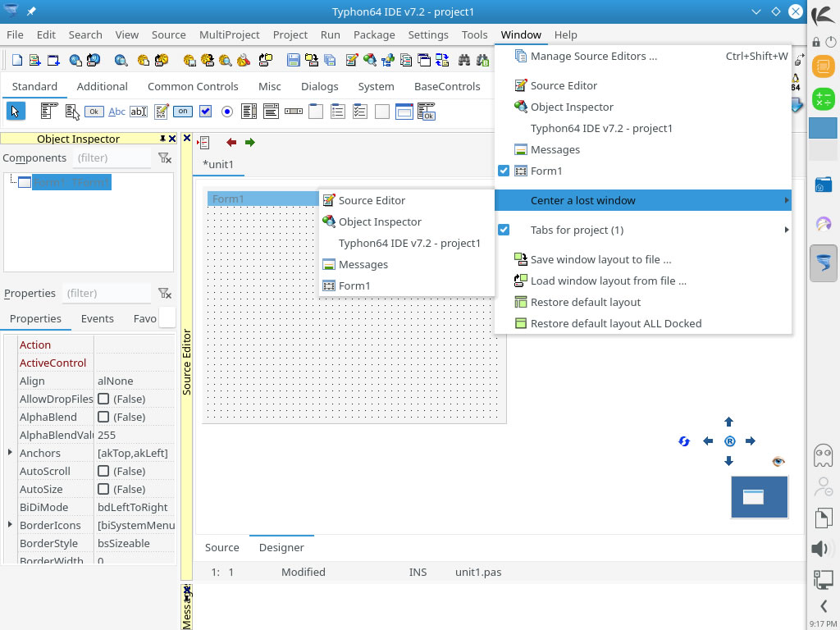Toggle the AutoSize checkbox
840x630 pixels.
click(x=103, y=489)
